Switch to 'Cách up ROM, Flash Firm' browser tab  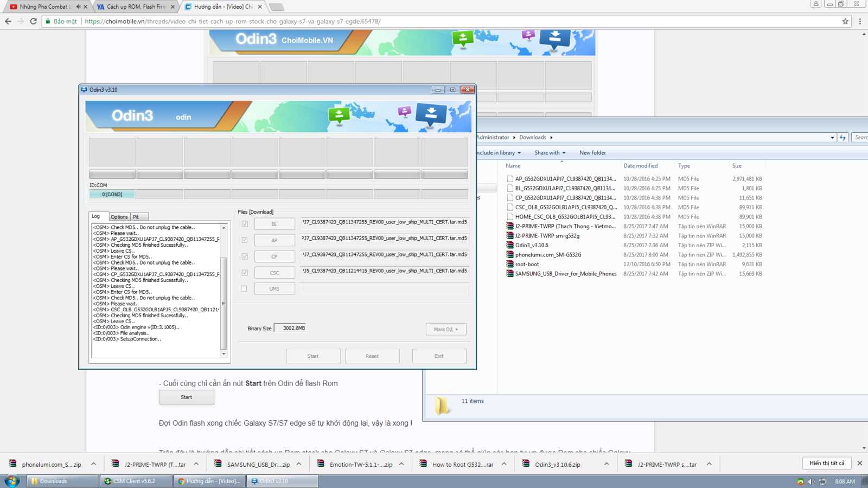click(x=136, y=7)
